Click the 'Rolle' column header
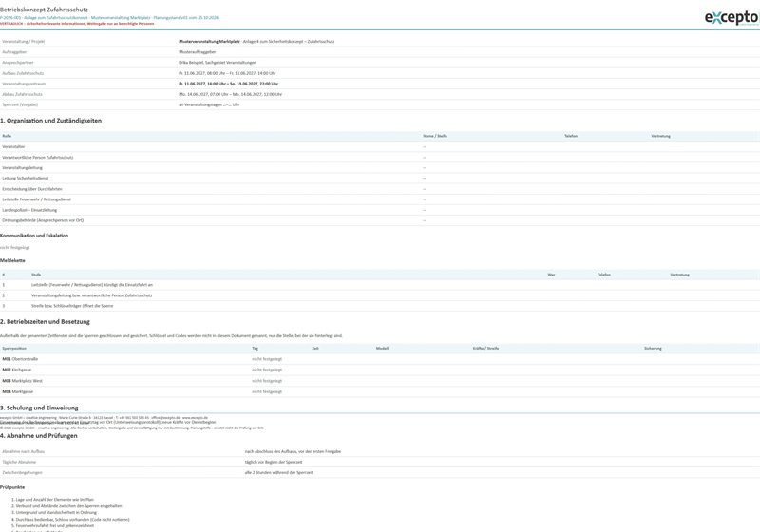The width and height of the screenshot is (760, 532). [x=7, y=136]
